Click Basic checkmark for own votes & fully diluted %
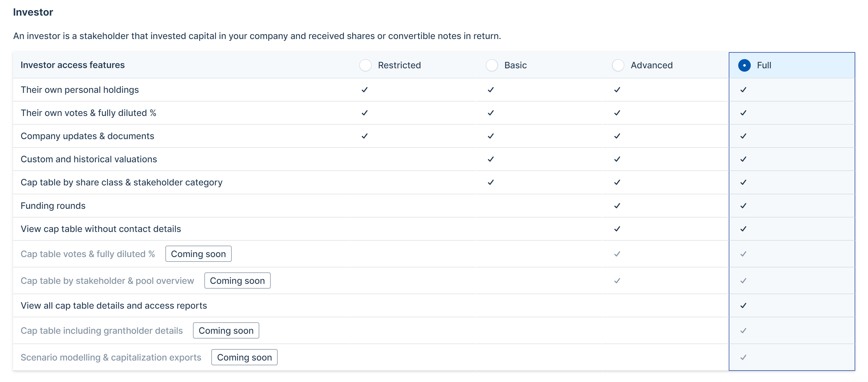Image resolution: width=868 pixels, height=382 pixels. [x=491, y=113]
